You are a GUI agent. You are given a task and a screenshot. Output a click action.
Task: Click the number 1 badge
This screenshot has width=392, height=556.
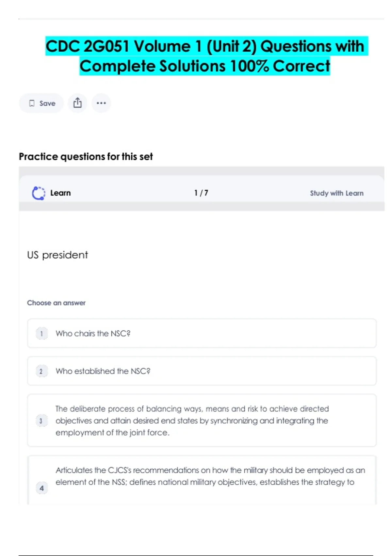pos(41,333)
